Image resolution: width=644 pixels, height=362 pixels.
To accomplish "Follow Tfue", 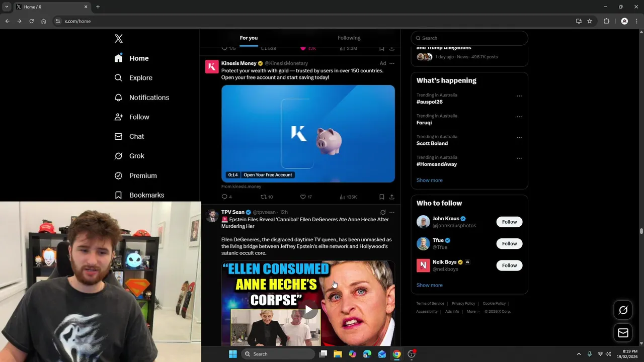I will (x=509, y=243).
